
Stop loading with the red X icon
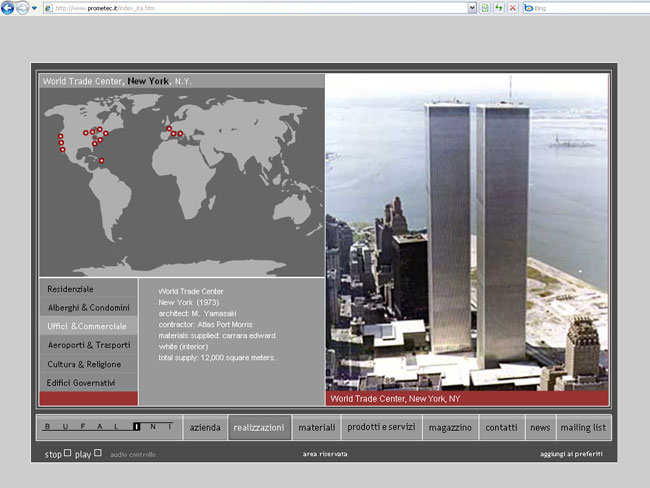(513, 8)
